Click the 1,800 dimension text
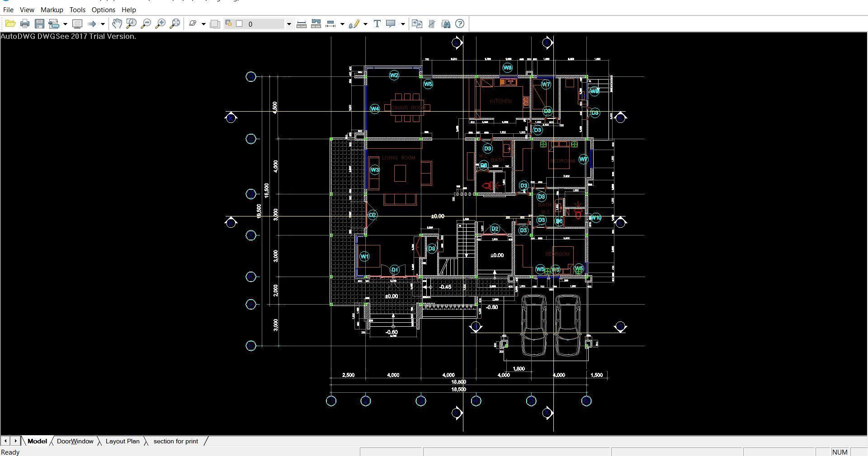 (519, 369)
